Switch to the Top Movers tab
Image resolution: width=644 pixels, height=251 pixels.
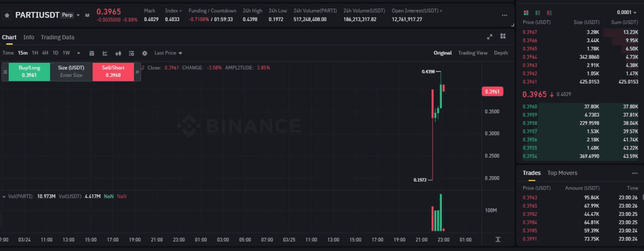pos(562,173)
